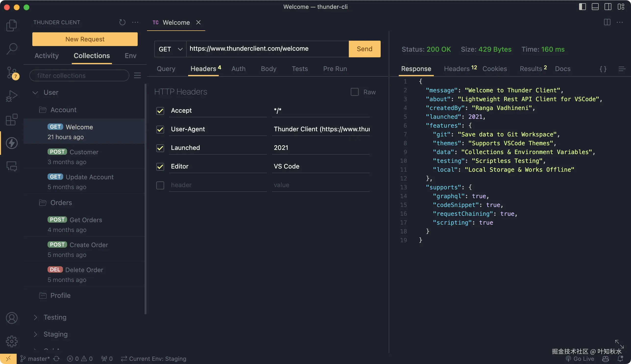Open Thunder Client in the activity bar
The height and width of the screenshot is (364, 631).
point(12,143)
